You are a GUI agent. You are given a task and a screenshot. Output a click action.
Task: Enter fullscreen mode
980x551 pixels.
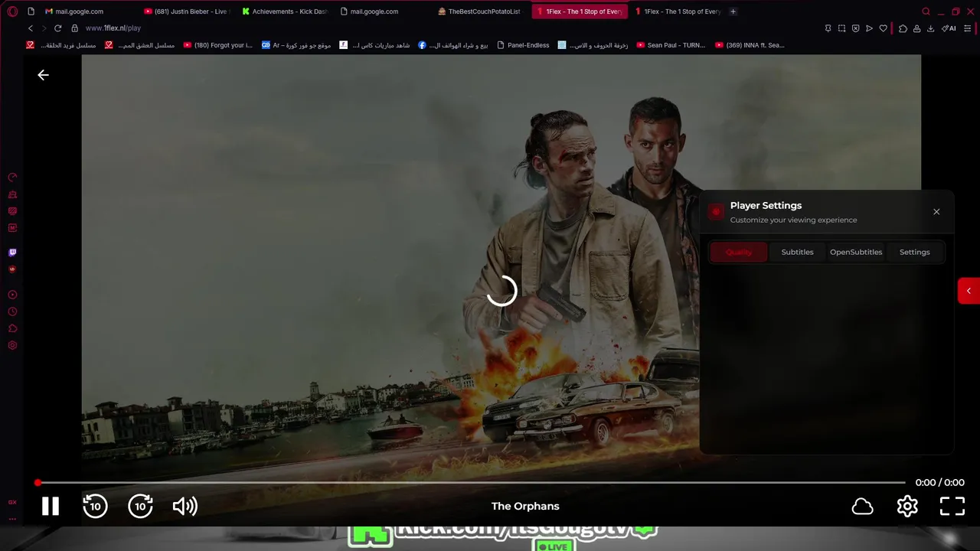(952, 506)
